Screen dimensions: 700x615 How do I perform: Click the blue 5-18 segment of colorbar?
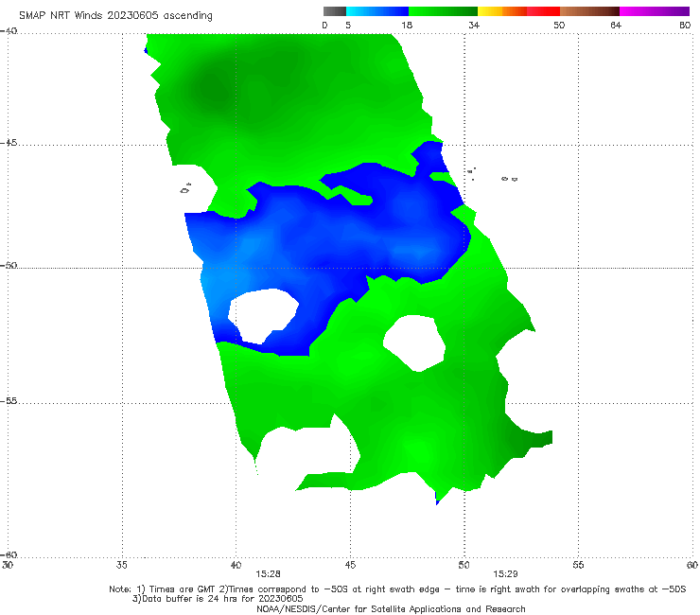(377, 11)
